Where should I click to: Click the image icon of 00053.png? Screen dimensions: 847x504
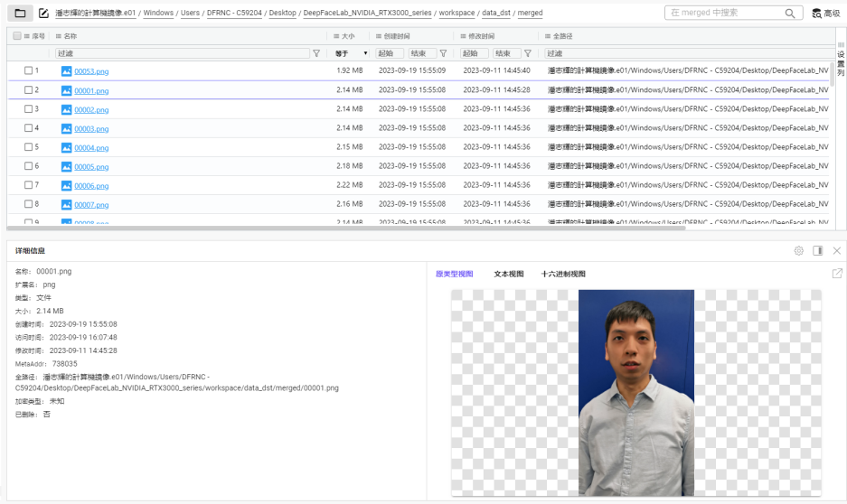tap(67, 71)
